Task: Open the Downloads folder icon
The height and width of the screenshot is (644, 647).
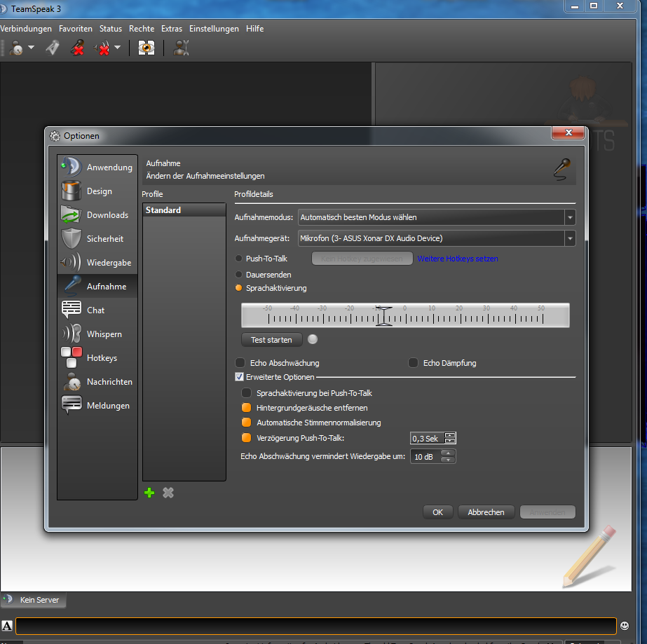Action: [x=71, y=215]
